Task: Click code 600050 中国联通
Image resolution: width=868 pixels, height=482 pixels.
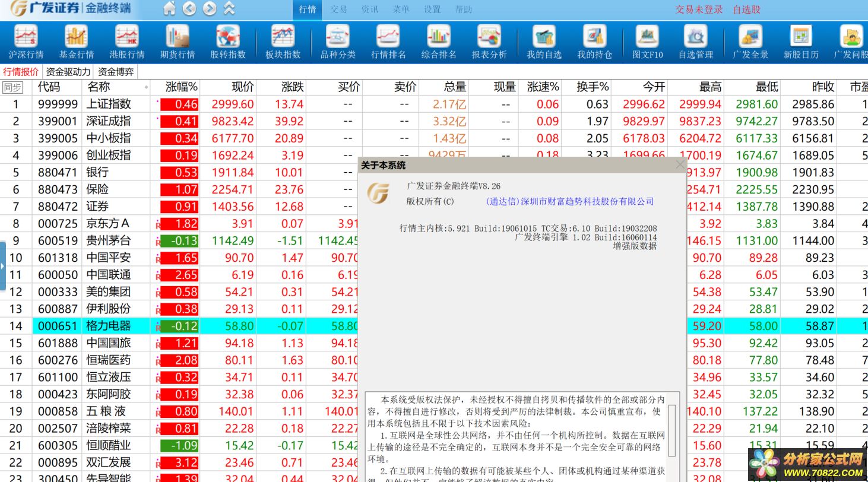Action: coord(58,275)
